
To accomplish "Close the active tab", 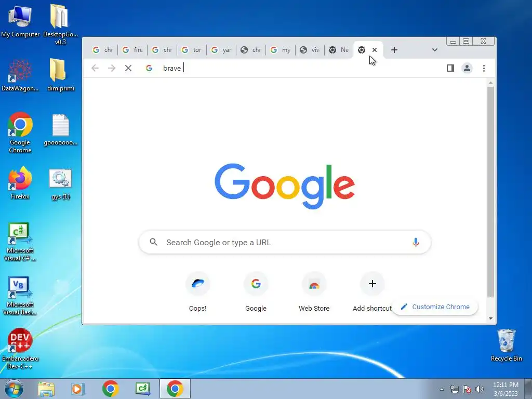I will point(375,50).
